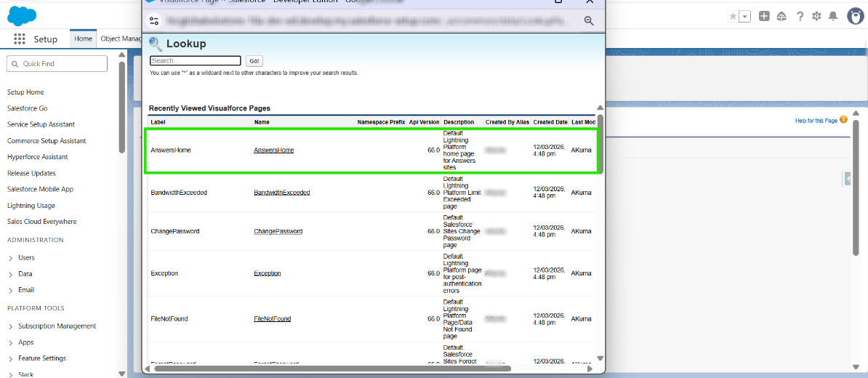Expand Subscription Management section
The width and height of the screenshot is (868, 378).
11,326
